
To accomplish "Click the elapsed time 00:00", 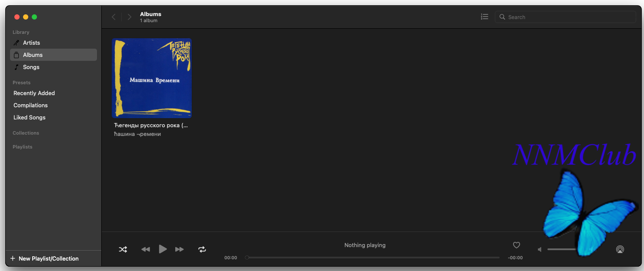I will pyautogui.click(x=230, y=258).
